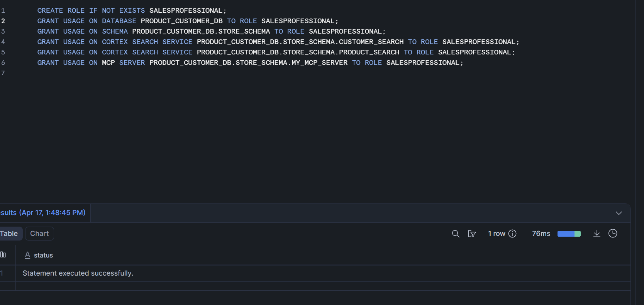The image size is (644, 305).
Task: Click the MY_MCP_SERVER grant line
Action: tap(250, 63)
